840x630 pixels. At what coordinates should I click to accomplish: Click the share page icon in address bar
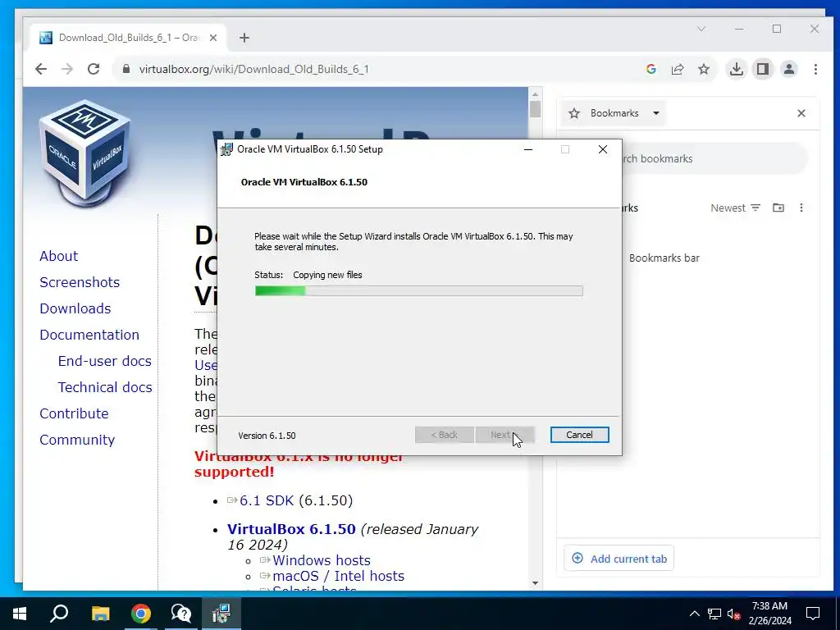click(x=678, y=69)
